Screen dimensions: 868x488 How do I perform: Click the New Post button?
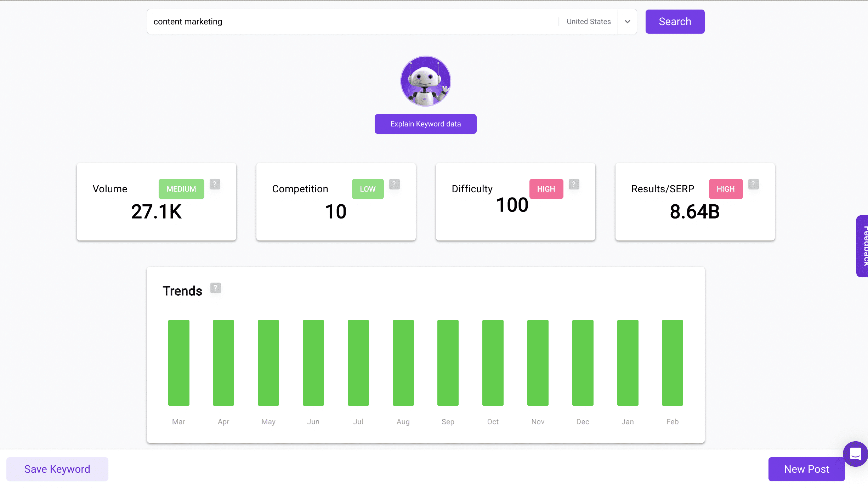coord(807,469)
